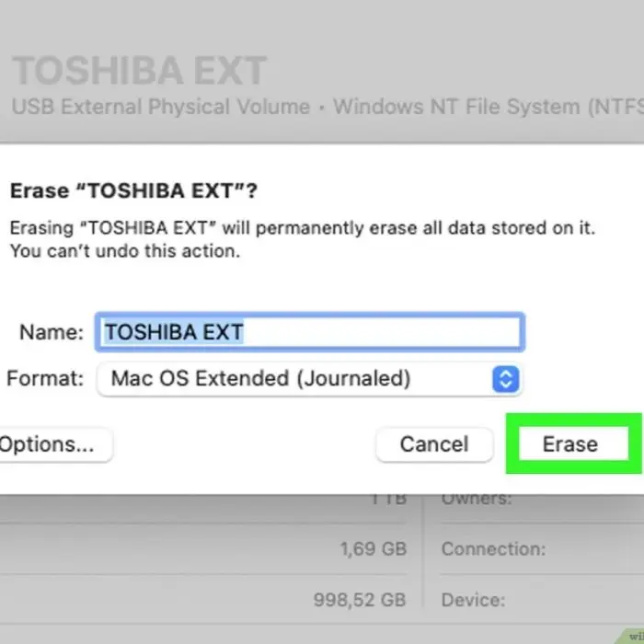The image size is (644, 644).
Task: Click the 'Erase "TOSHIBA EXT"?' heading
Action: 134,190
